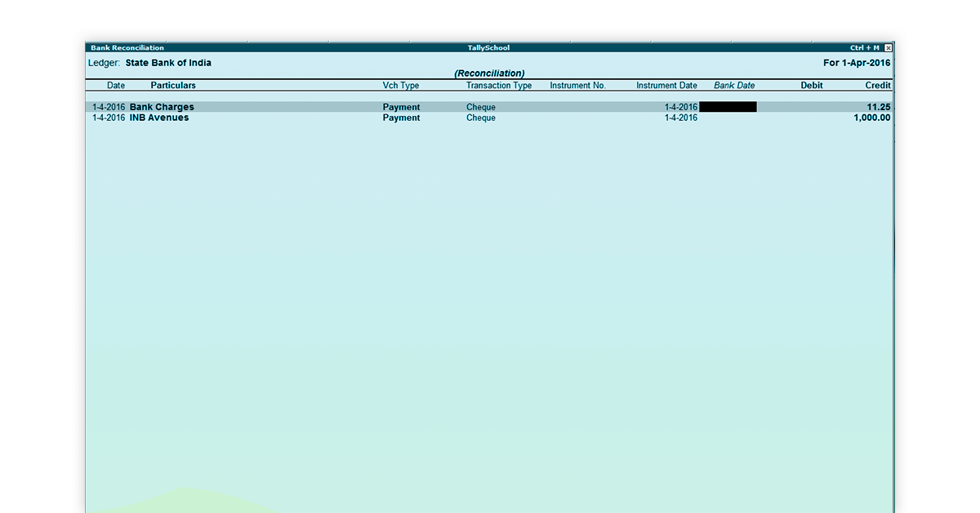Click the 11.25 credit amount

879,107
